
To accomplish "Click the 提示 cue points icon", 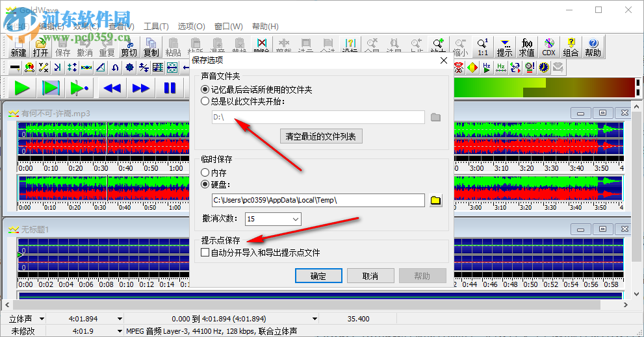I will pyautogui.click(x=505, y=47).
